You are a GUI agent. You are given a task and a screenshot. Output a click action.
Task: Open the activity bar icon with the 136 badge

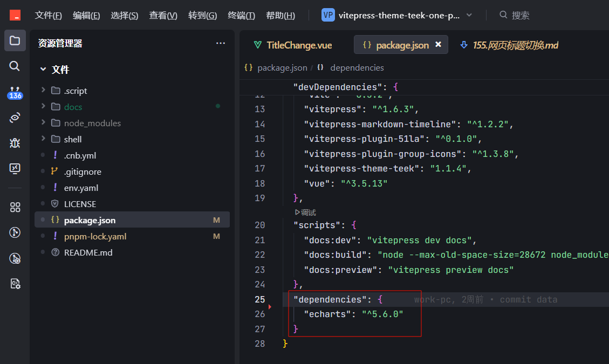(15, 93)
